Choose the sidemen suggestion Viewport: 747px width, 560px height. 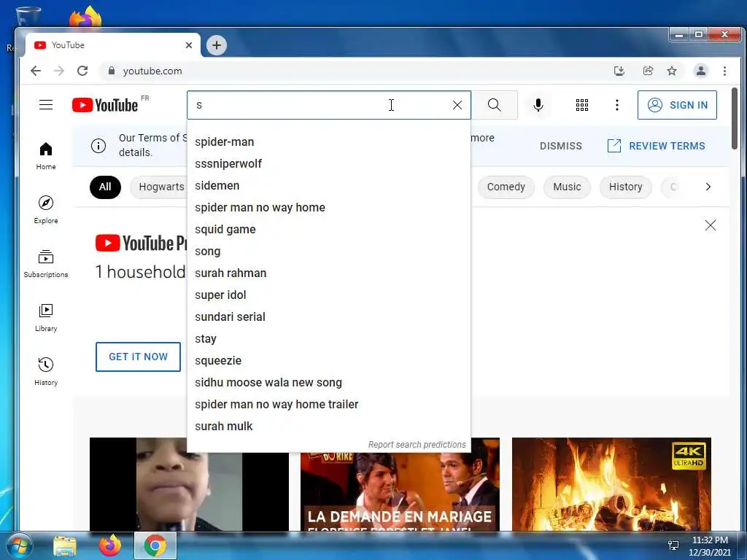pyautogui.click(x=329, y=186)
